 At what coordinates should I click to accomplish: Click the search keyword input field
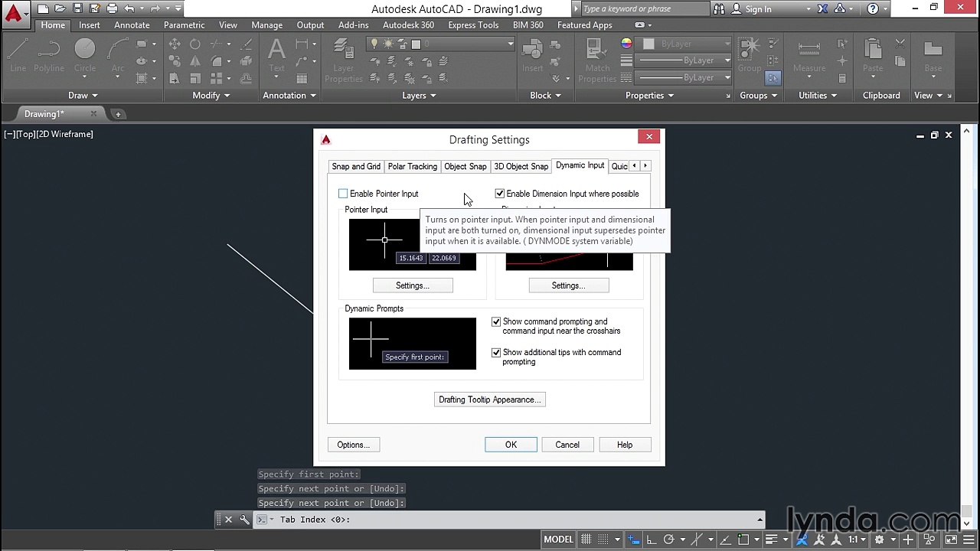(644, 9)
